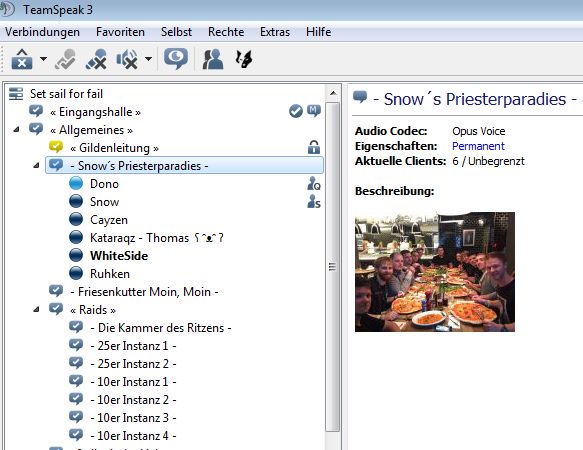The height and width of the screenshot is (450, 583).
Task: Open the contacts list toolbar icon
Action: (x=213, y=59)
